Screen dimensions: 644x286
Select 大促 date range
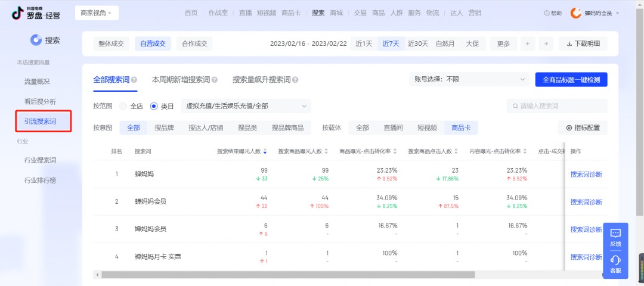pyautogui.click(x=472, y=44)
